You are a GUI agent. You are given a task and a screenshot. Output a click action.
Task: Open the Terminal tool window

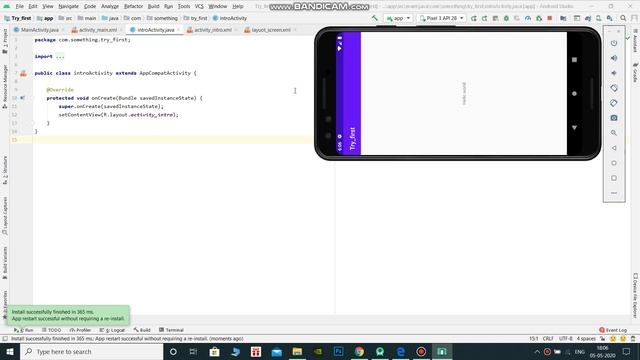point(171,330)
